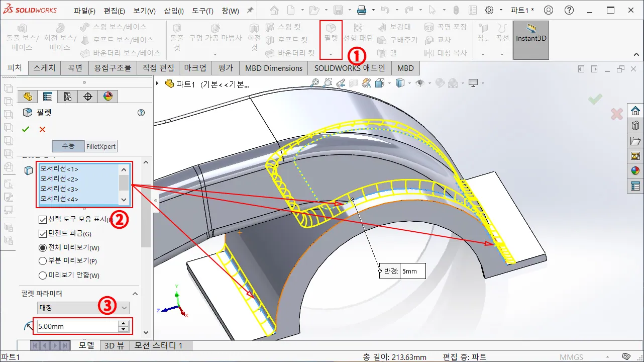The width and height of the screenshot is (644, 362).
Task: Switch to the 곡면 tab
Action: 75,68
